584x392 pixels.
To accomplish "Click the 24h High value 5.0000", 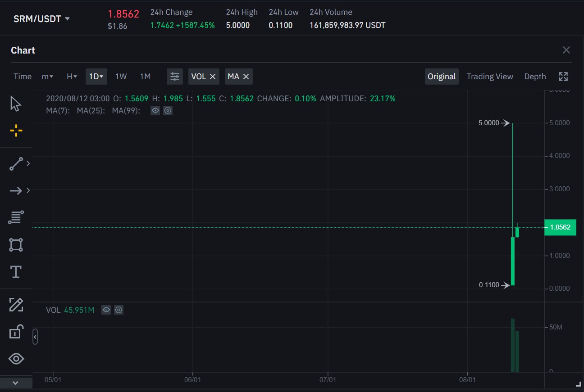I will [x=238, y=25].
